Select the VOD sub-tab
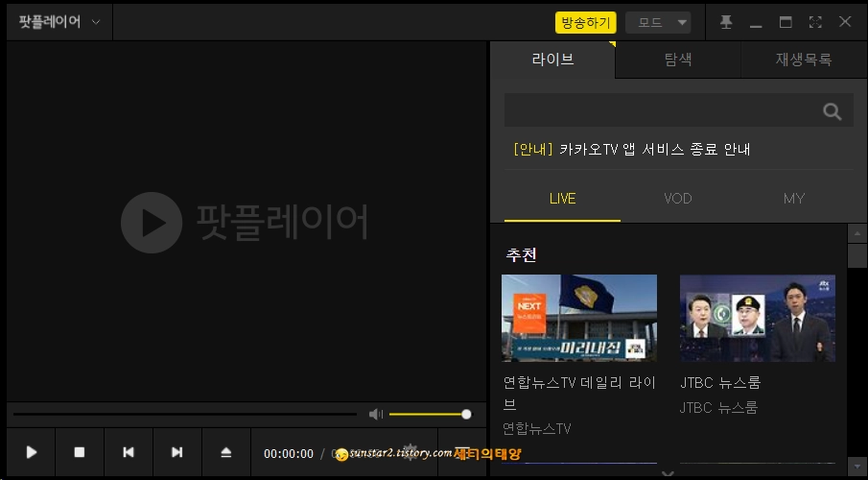868x480 pixels. pos(678,199)
